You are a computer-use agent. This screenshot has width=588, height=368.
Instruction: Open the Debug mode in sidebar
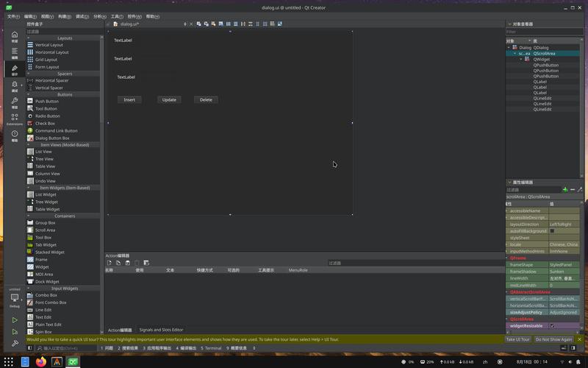click(15, 86)
